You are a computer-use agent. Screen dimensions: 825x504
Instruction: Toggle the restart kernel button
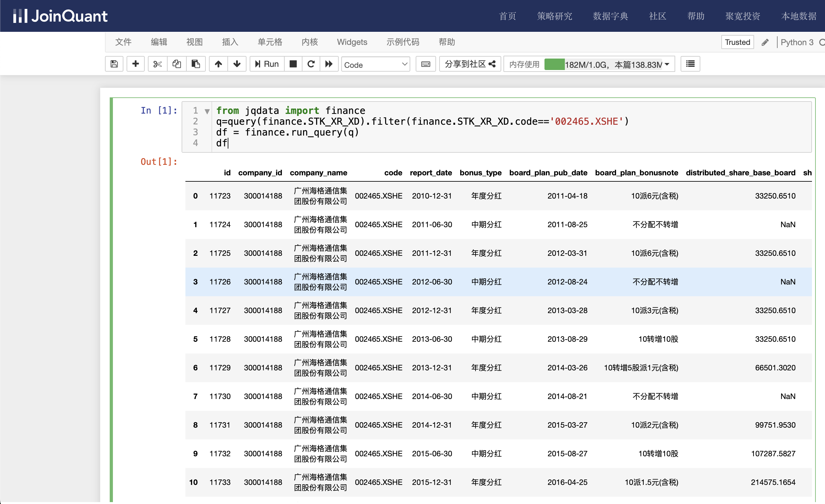coord(310,64)
